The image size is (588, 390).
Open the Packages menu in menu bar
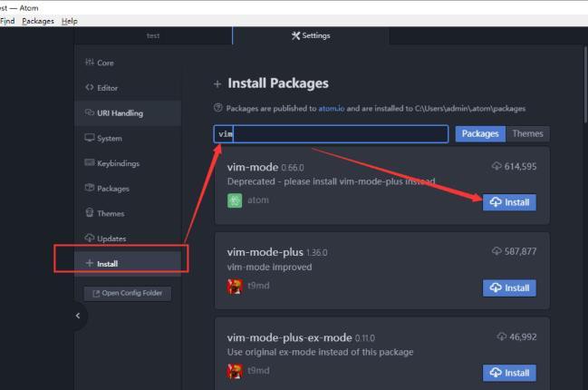pyautogui.click(x=38, y=21)
